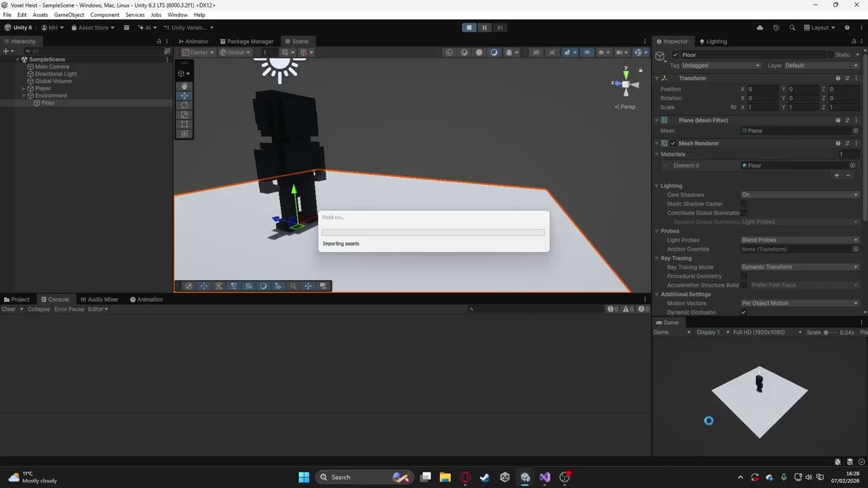
Task: Click the global Search magnifier icon
Action: pos(792,28)
